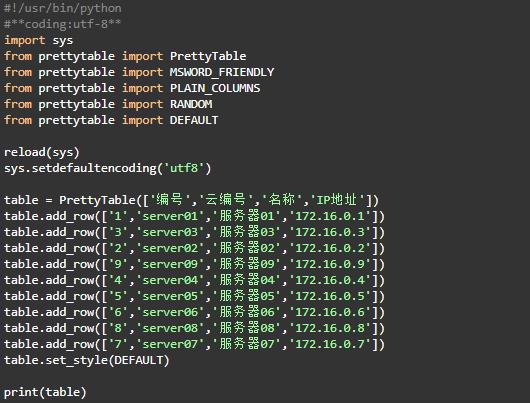Click the 'import sys' line
This screenshot has height=403, width=530.
click(39, 40)
